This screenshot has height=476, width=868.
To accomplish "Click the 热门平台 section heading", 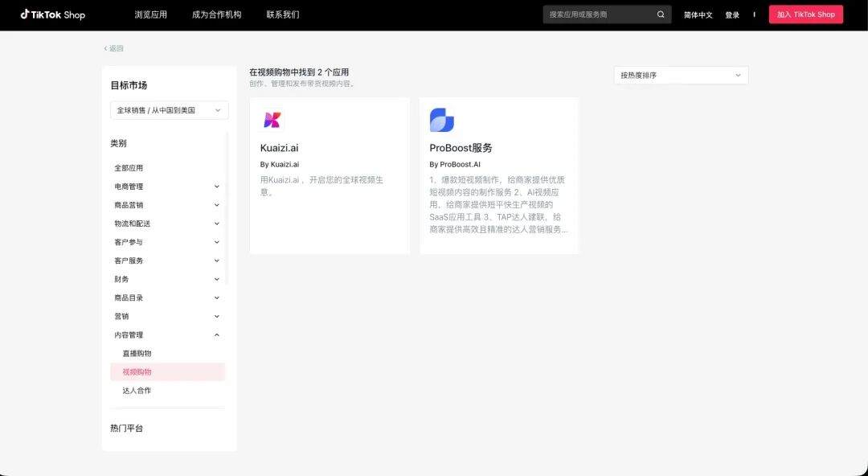I will click(x=127, y=429).
